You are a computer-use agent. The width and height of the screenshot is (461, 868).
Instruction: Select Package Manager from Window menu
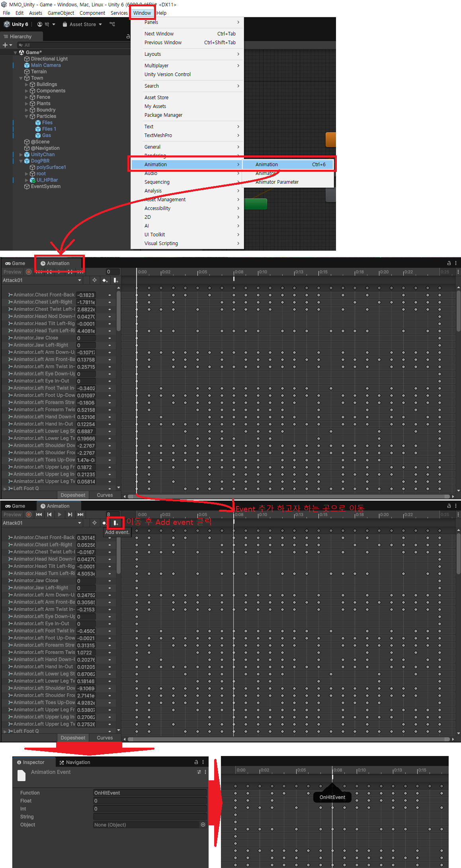click(x=163, y=115)
